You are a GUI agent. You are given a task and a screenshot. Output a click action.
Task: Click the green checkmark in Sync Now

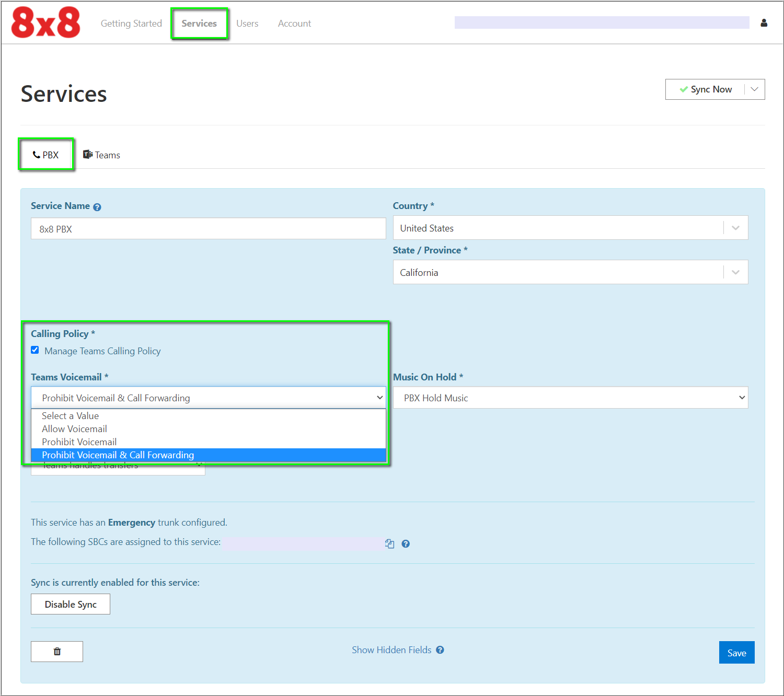click(x=685, y=89)
